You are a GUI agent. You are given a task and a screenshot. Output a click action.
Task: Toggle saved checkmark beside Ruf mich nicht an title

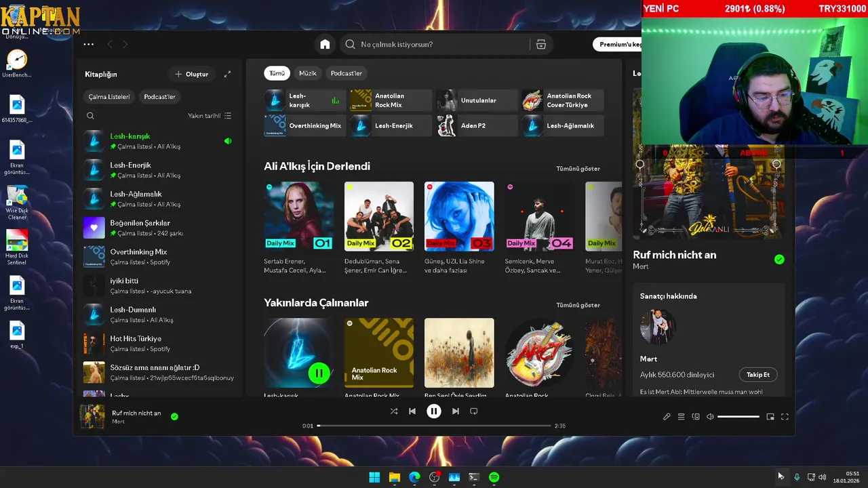click(779, 259)
